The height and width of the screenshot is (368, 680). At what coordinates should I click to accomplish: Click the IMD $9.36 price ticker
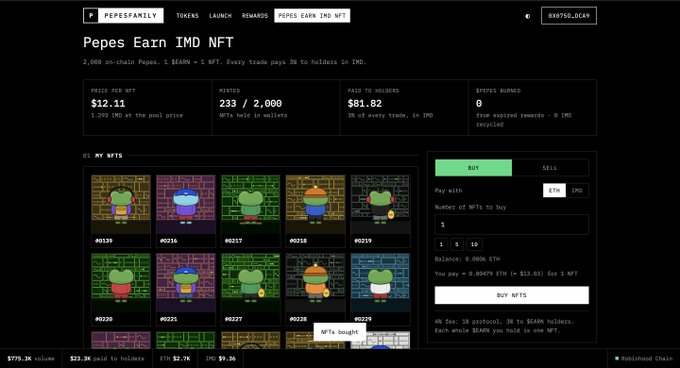point(221,359)
